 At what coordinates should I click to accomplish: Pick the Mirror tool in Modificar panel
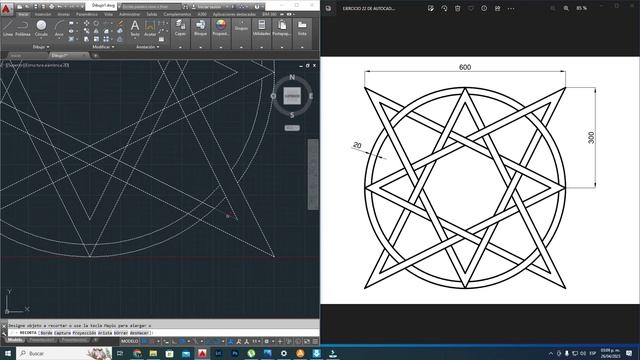tap(96, 31)
